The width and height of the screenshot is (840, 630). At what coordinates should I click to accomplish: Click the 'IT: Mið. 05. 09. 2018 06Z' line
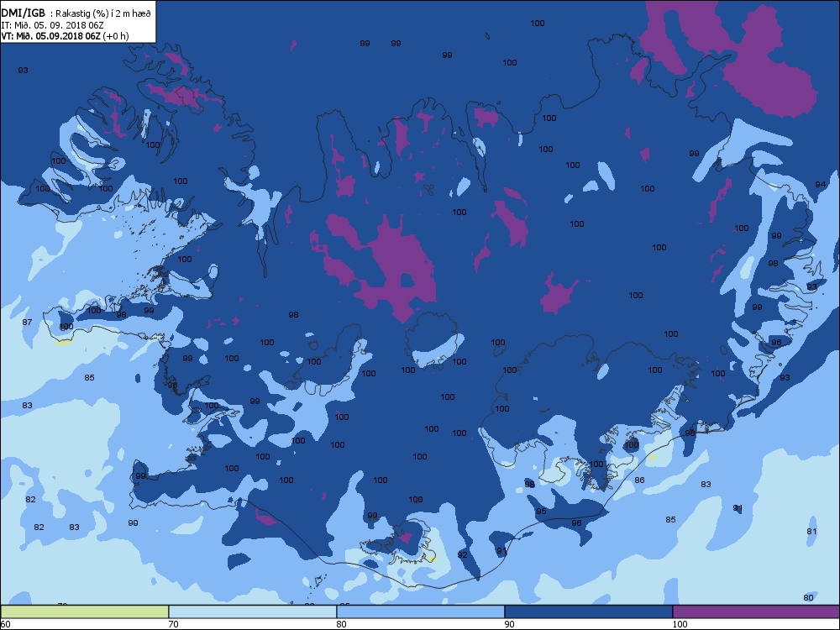pos(51,25)
